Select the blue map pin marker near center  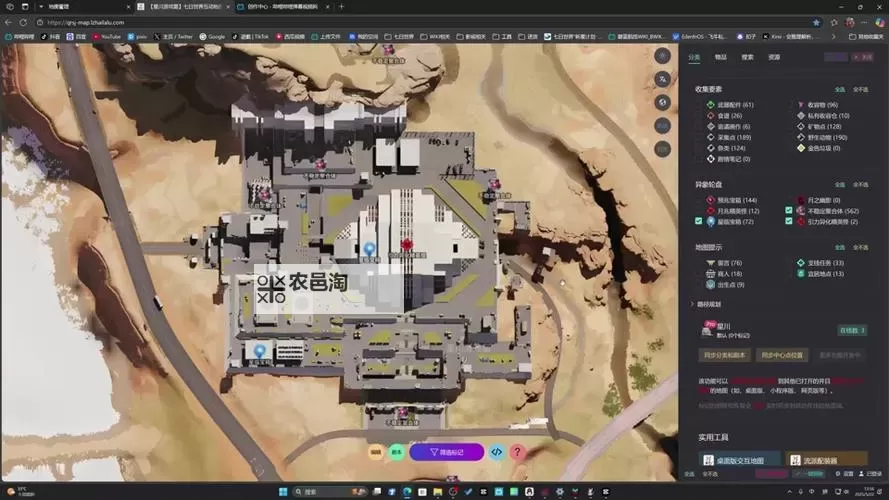(369, 249)
